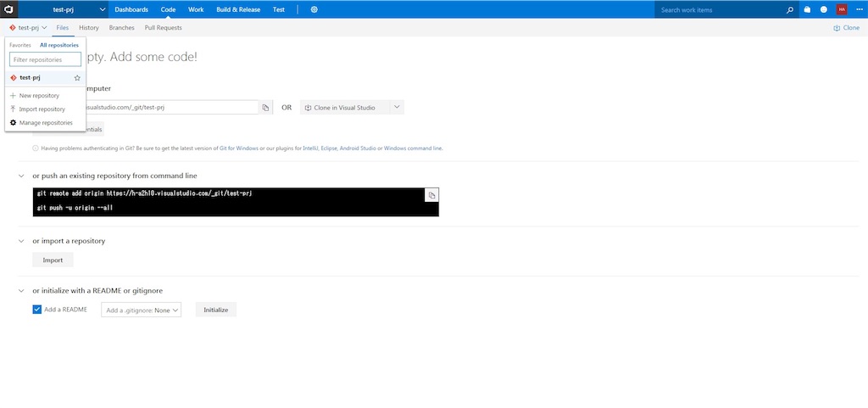Open the test-prj project selector dropdown
This screenshot has width=868, height=408.
[x=64, y=9]
